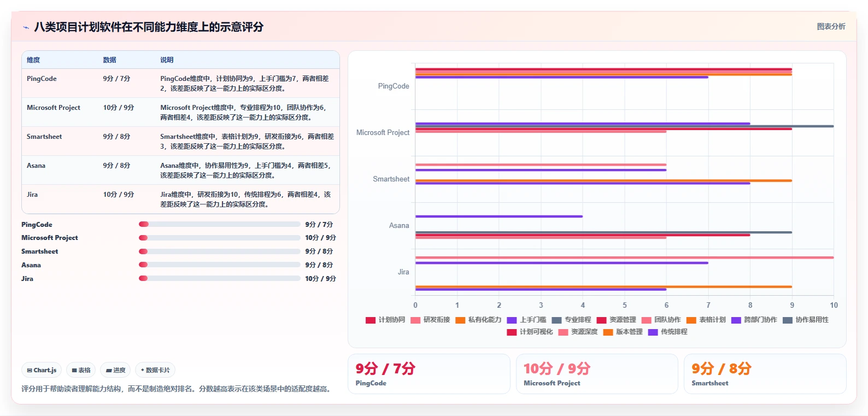This screenshot has width=868, height=416.
Task: Toggle 版本管理 in the chart legend
Action: pos(623,332)
